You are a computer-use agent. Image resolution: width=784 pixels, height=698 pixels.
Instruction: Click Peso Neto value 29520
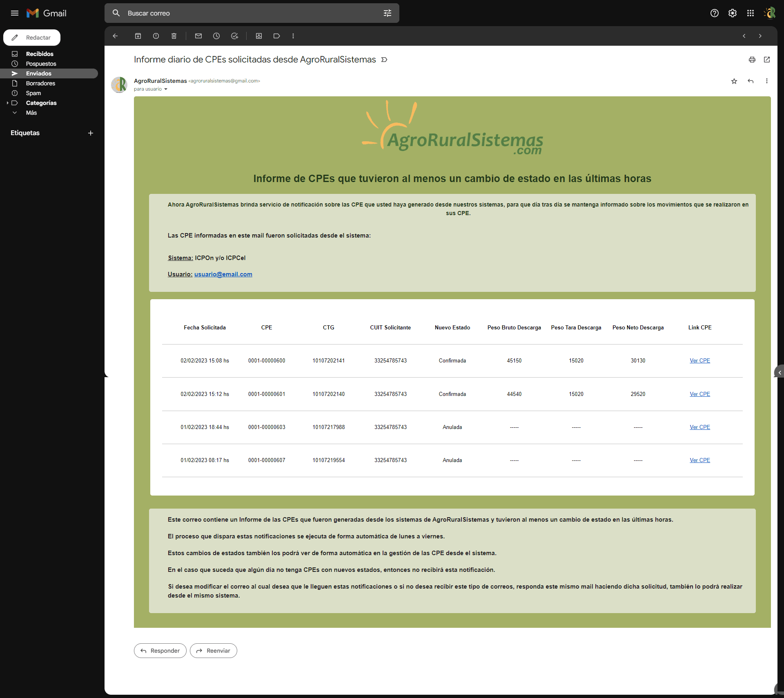coord(638,394)
